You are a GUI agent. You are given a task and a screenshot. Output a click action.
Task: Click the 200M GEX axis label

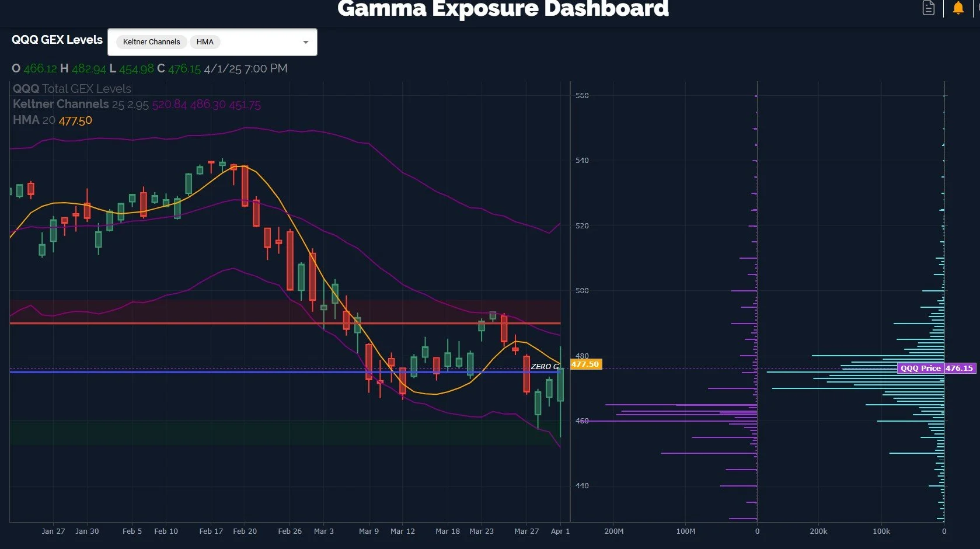(x=613, y=531)
